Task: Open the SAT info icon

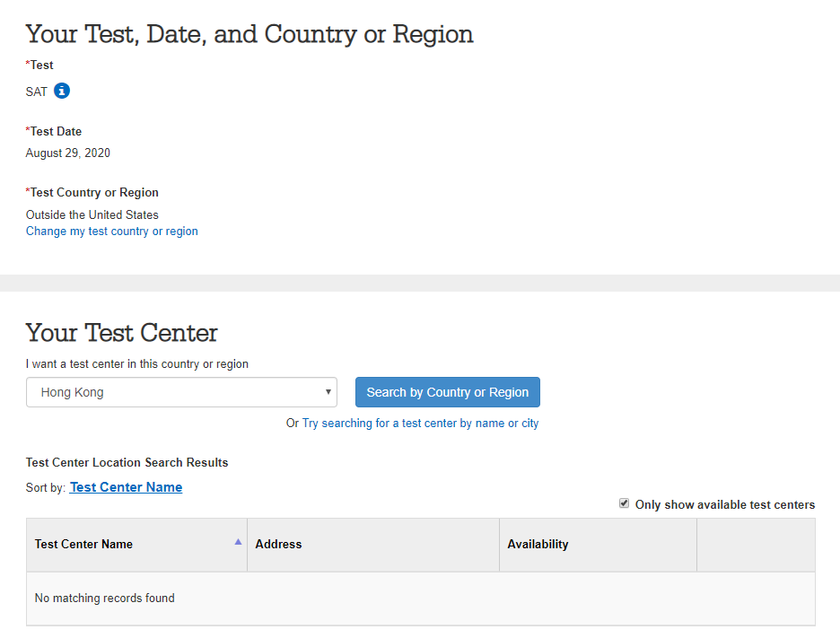Action: (x=62, y=91)
